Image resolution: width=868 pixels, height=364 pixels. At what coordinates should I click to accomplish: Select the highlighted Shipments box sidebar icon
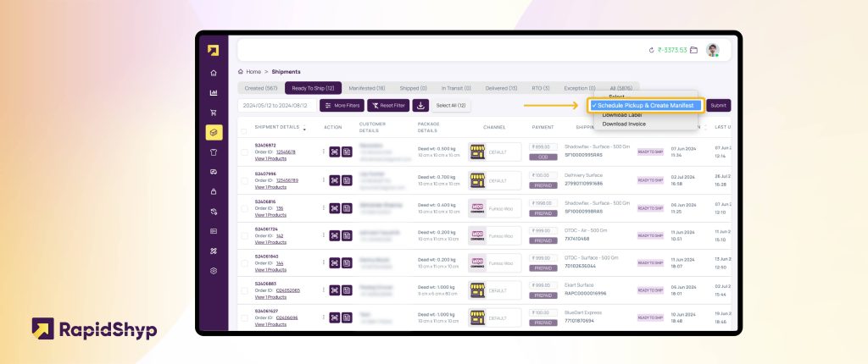tap(214, 132)
